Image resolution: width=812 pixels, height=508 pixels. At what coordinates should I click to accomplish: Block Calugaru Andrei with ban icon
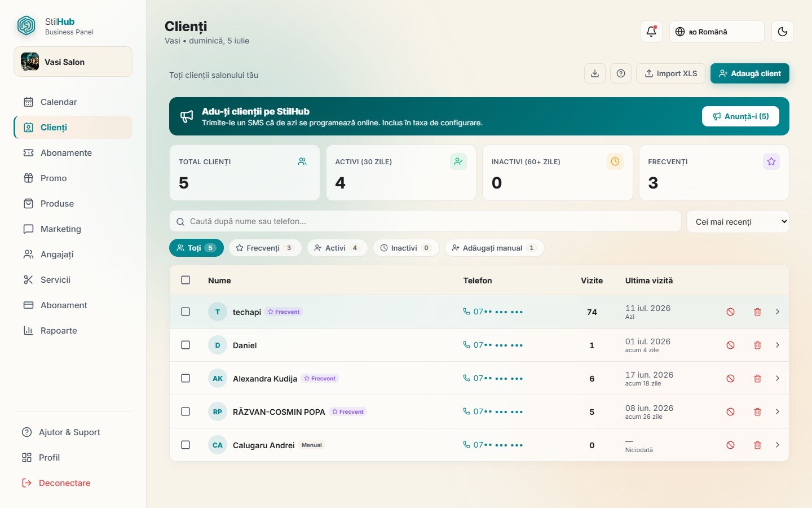click(x=731, y=445)
